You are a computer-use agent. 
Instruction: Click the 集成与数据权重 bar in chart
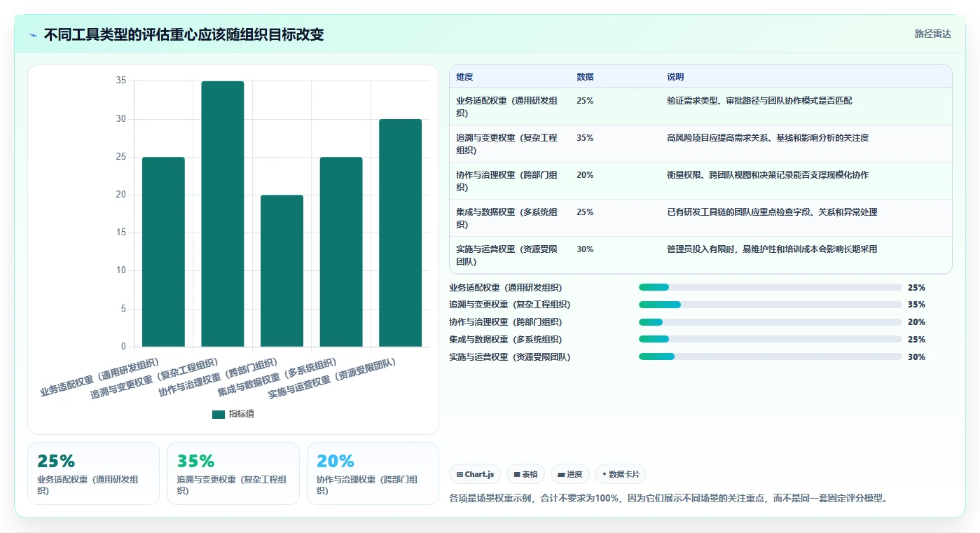pyautogui.click(x=341, y=252)
